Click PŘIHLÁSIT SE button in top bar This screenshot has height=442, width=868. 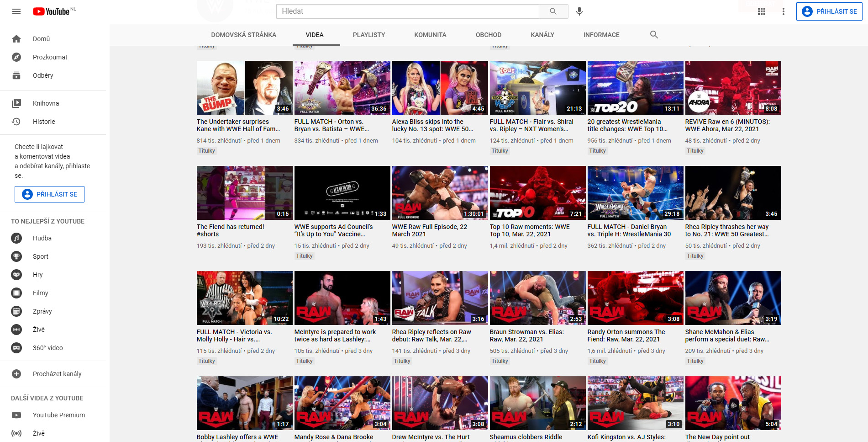829,11
